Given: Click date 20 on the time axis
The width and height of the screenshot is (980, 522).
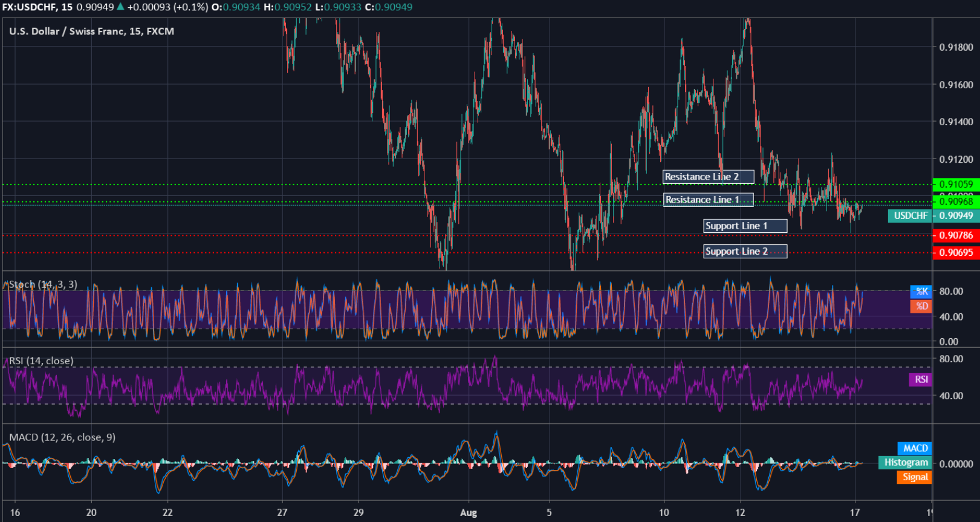Looking at the screenshot, I should point(91,512).
